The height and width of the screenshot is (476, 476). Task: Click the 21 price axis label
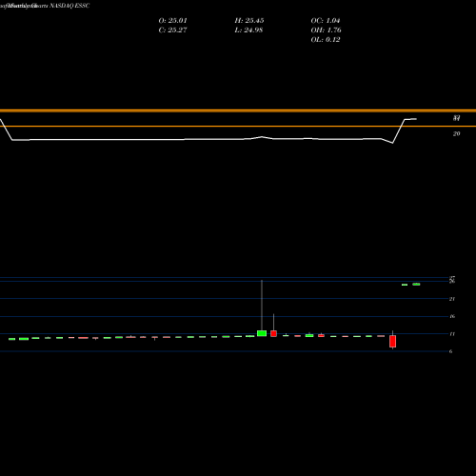point(452,299)
